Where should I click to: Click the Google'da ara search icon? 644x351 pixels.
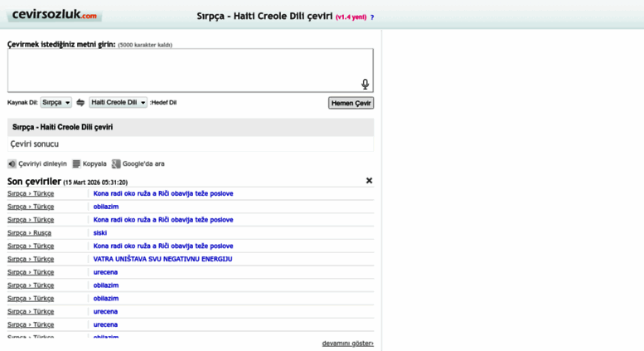click(x=116, y=164)
